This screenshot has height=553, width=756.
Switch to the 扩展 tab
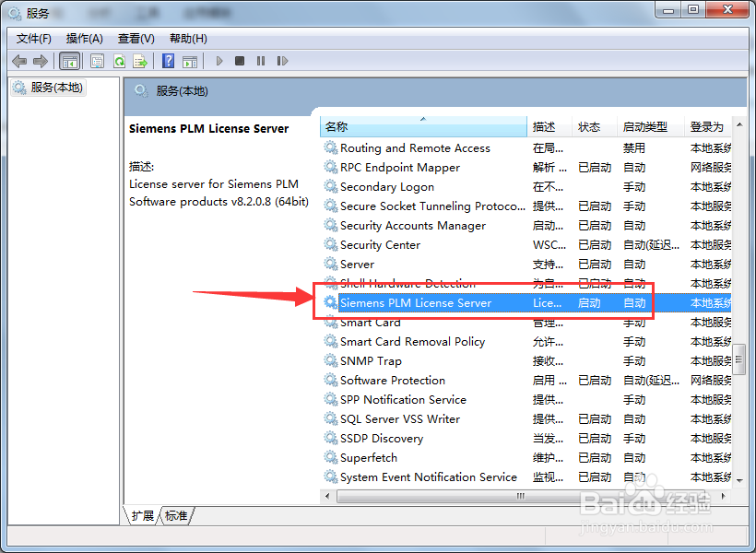pyautogui.click(x=142, y=516)
